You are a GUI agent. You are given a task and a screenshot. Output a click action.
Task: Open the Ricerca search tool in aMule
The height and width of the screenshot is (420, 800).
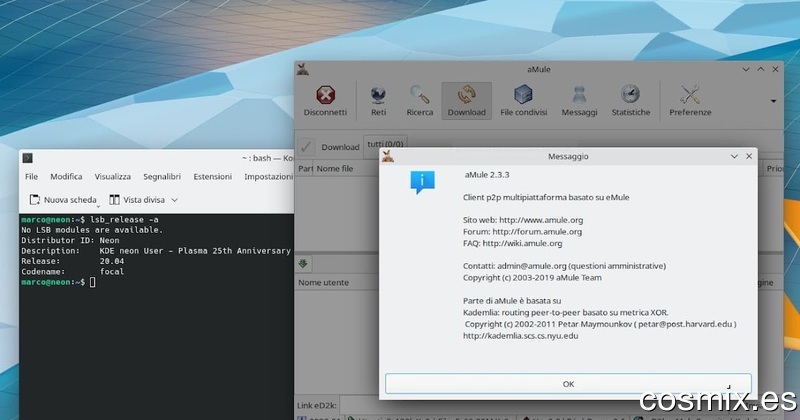(419, 101)
